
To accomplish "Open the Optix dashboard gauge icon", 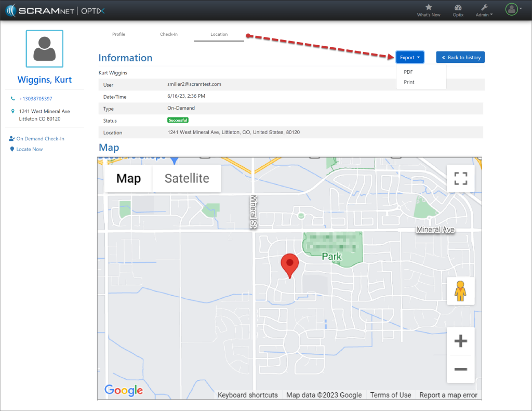I will tap(458, 7).
